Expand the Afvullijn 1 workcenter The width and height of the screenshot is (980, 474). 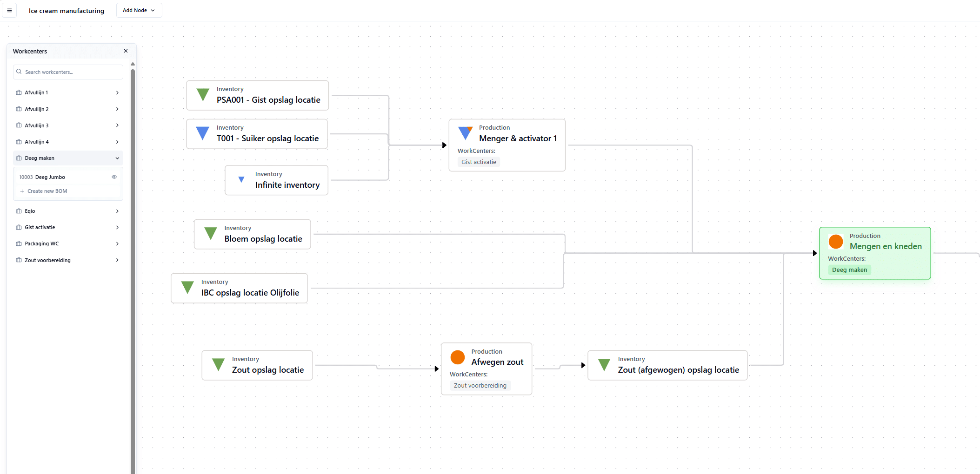tap(117, 92)
